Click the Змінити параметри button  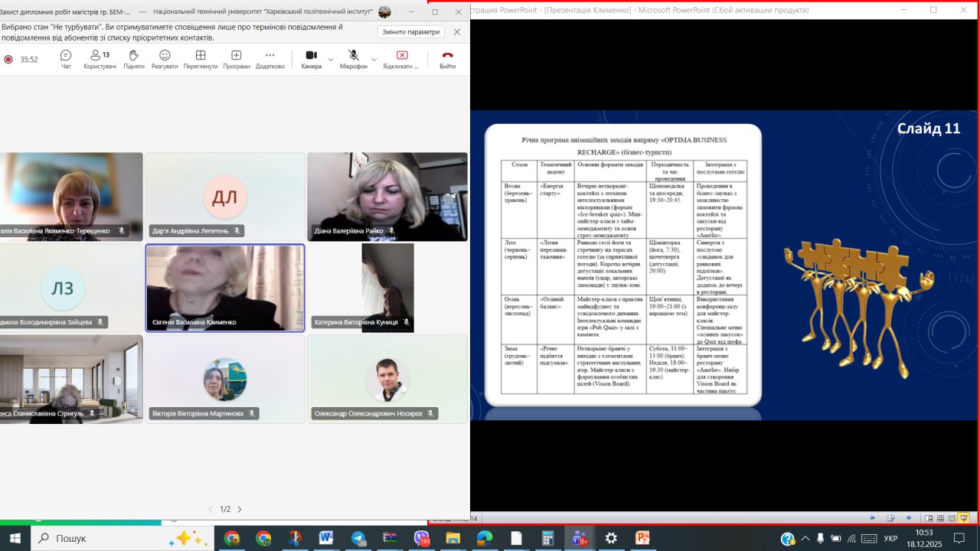tap(411, 32)
